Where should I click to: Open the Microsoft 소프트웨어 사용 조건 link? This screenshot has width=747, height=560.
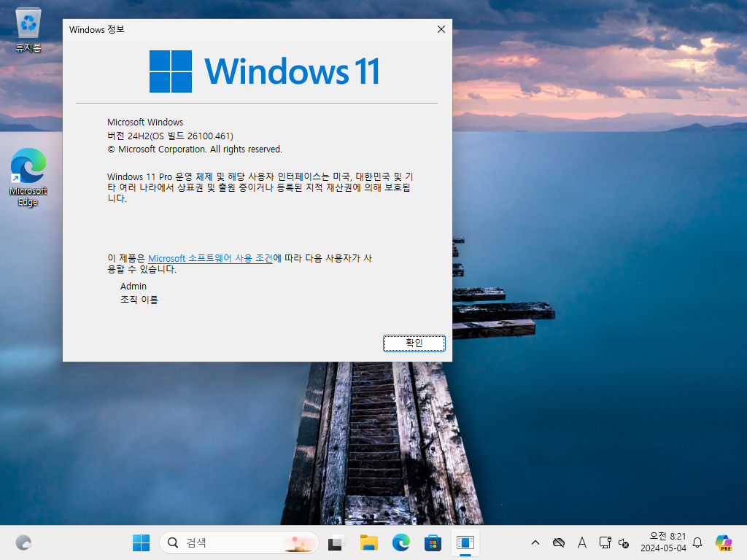pyautogui.click(x=210, y=258)
